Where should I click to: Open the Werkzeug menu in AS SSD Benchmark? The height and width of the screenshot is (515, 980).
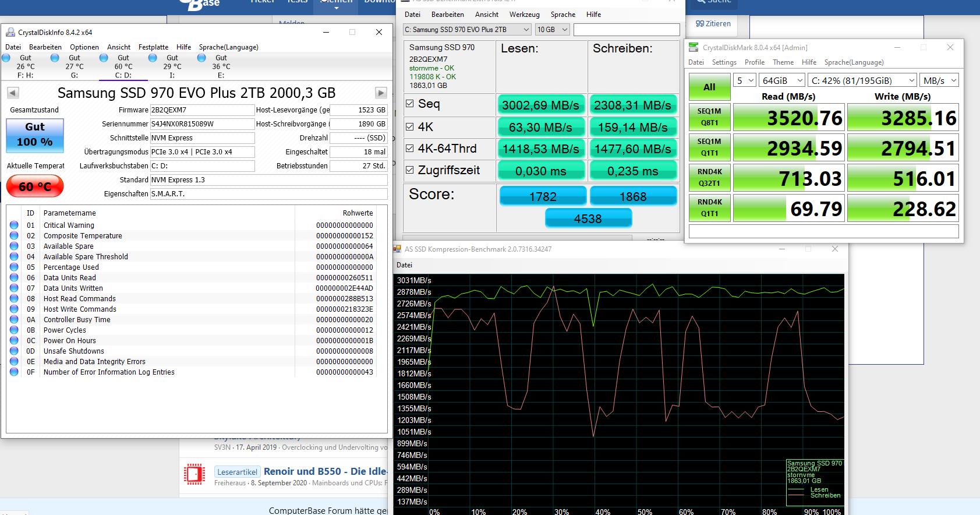[524, 15]
